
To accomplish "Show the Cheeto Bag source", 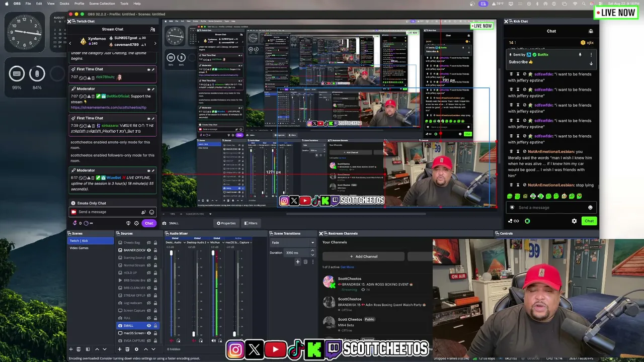I will (148, 242).
